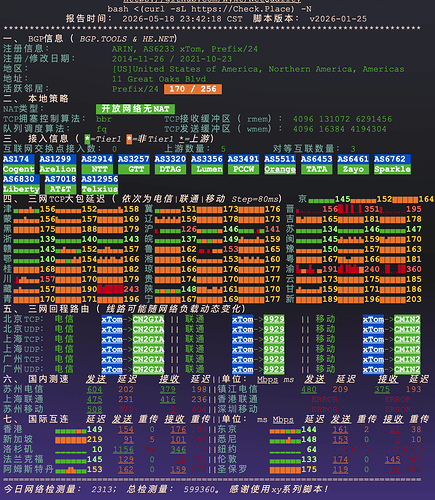Screen dimensions: 435x500
Task: Click the AS1299 Arelion badge
Action: (x=58, y=164)
